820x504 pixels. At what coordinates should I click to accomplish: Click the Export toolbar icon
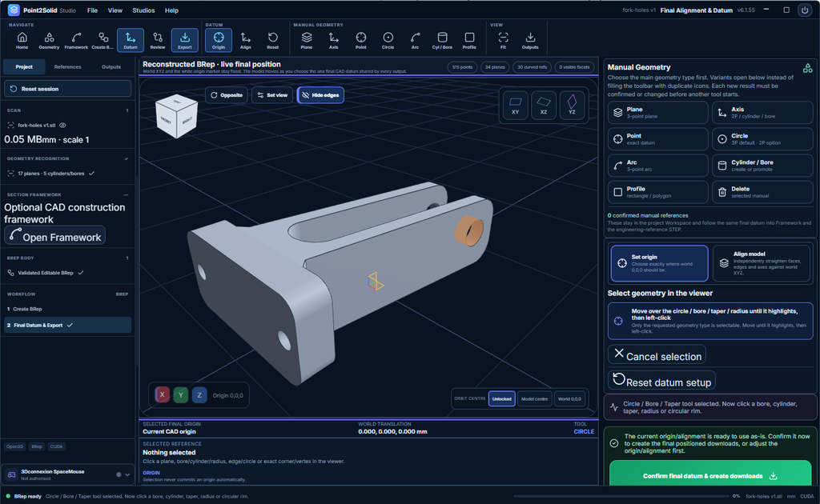tap(185, 40)
